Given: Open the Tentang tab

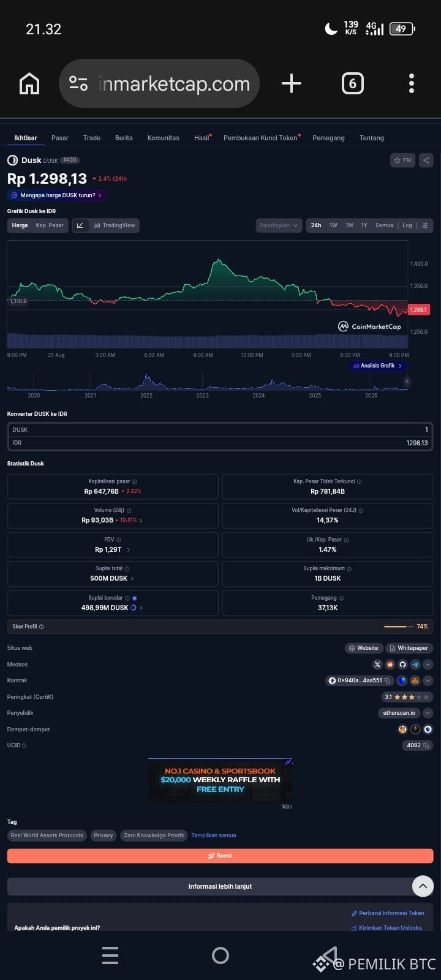Looking at the screenshot, I should pyautogui.click(x=372, y=138).
